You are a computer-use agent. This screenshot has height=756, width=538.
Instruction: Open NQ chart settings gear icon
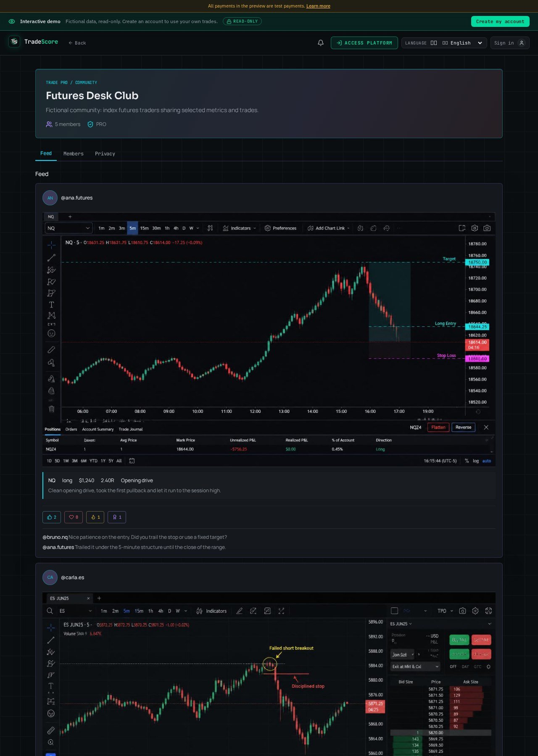point(475,228)
